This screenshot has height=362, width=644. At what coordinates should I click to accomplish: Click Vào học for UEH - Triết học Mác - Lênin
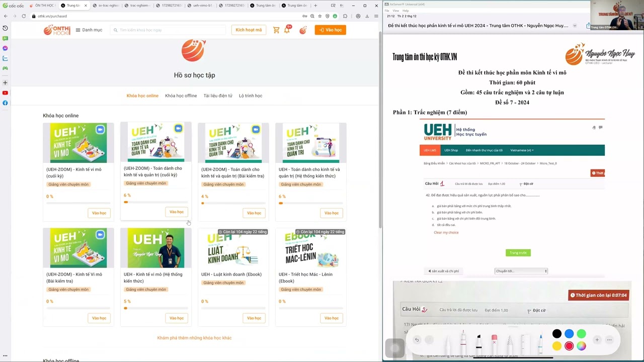click(x=332, y=318)
